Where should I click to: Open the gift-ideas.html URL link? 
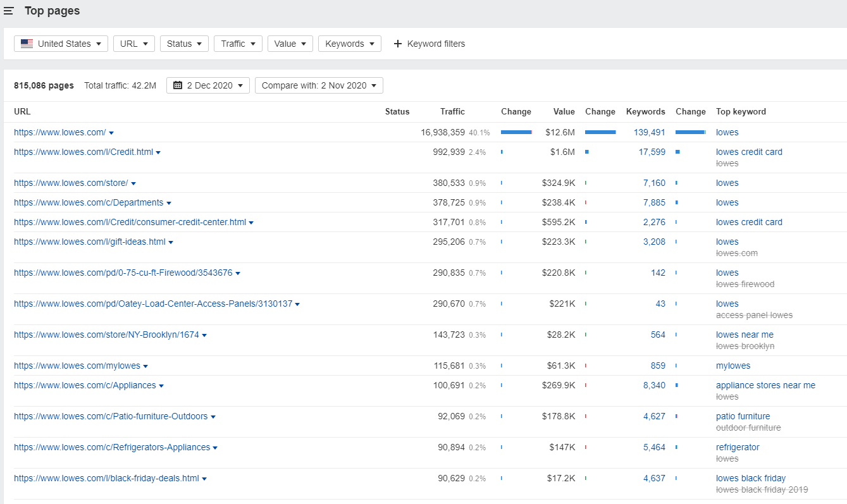(90, 242)
